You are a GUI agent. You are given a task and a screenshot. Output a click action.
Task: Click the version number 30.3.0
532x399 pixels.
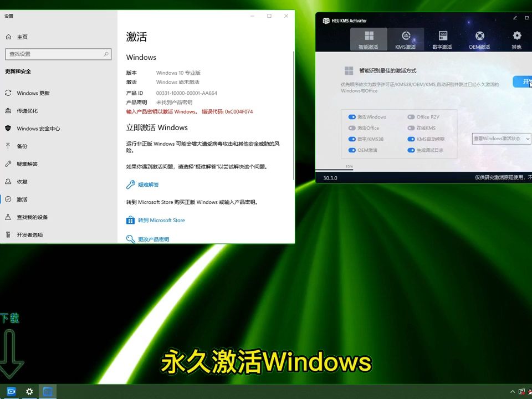[330, 178]
